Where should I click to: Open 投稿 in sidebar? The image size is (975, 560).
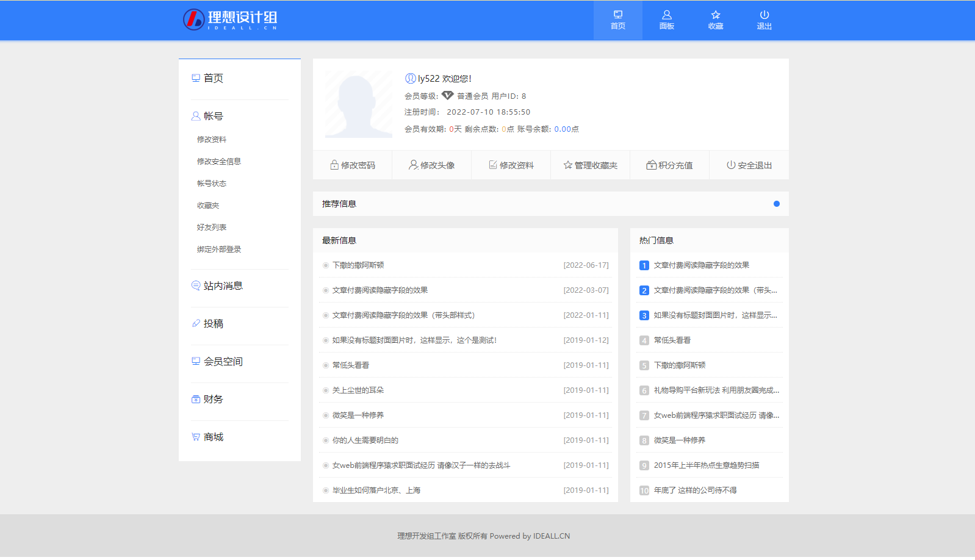tap(207, 323)
